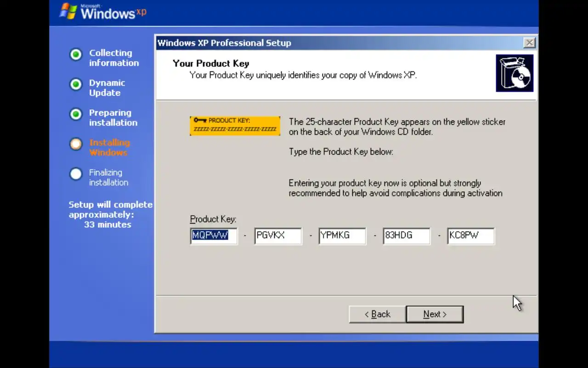The width and height of the screenshot is (588, 368).
Task: Click the Installing Windows step indicator
Action: pyautogui.click(x=76, y=144)
